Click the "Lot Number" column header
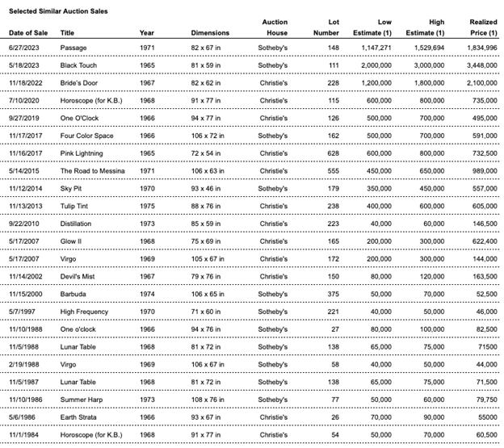This screenshot has width=504, height=448. [x=326, y=27]
